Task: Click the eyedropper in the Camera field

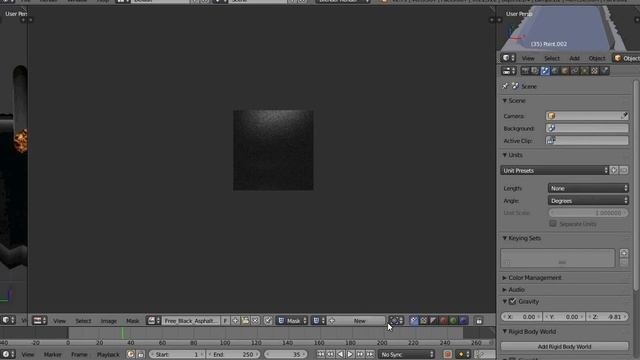Action: click(624, 116)
